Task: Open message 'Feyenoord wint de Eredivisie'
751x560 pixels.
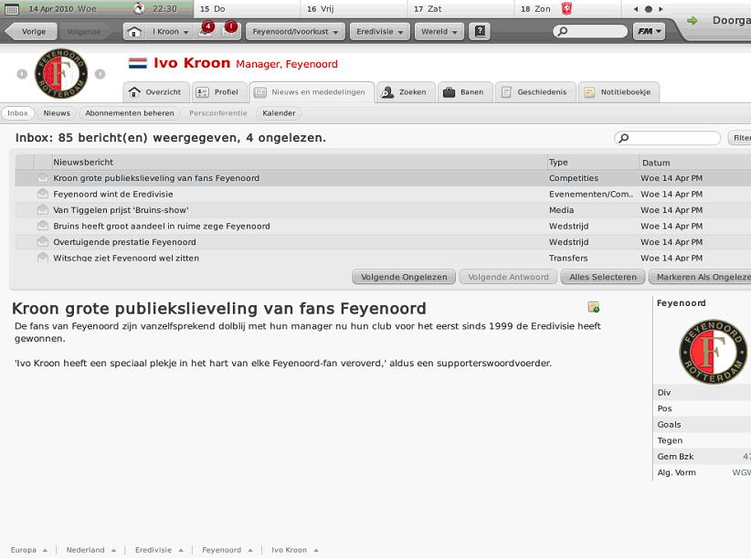Action: click(383, 194)
